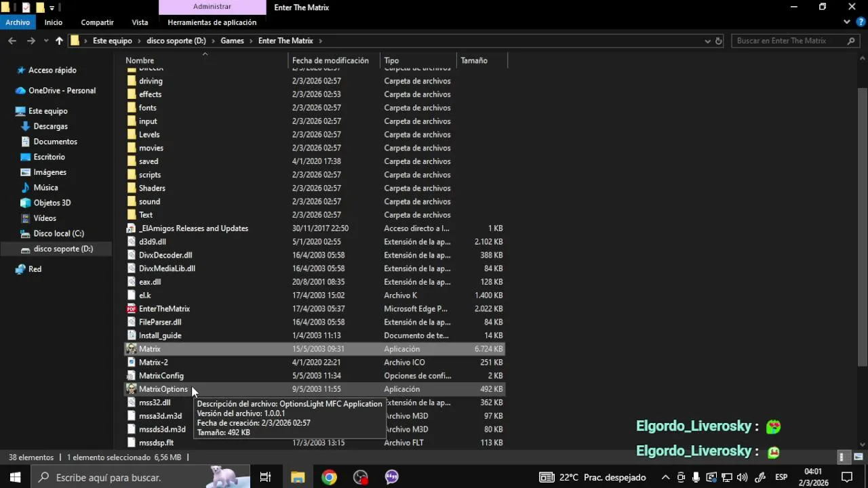Click the MatrixConfig settings file icon
The width and height of the screenshot is (868, 488).
[132, 375]
